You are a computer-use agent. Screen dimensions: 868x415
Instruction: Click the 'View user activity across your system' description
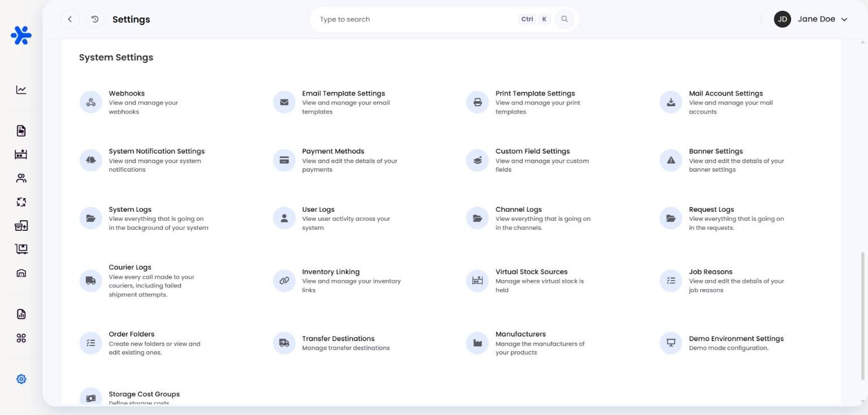pyautogui.click(x=346, y=223)
